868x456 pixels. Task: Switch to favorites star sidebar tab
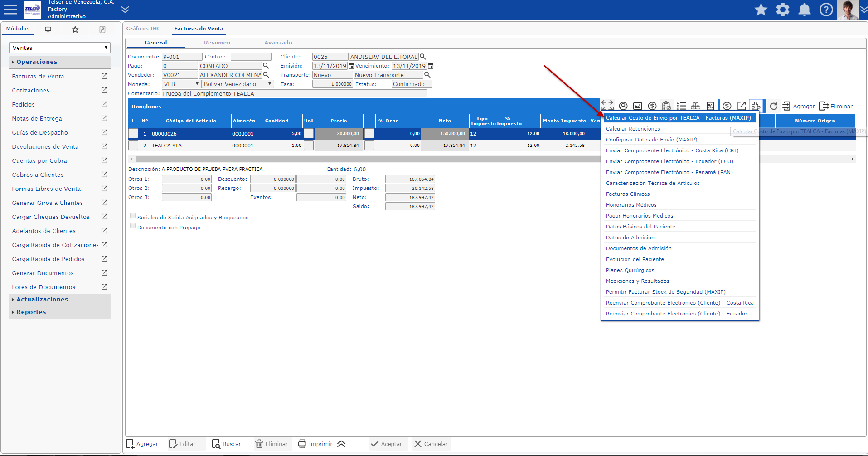75,29
